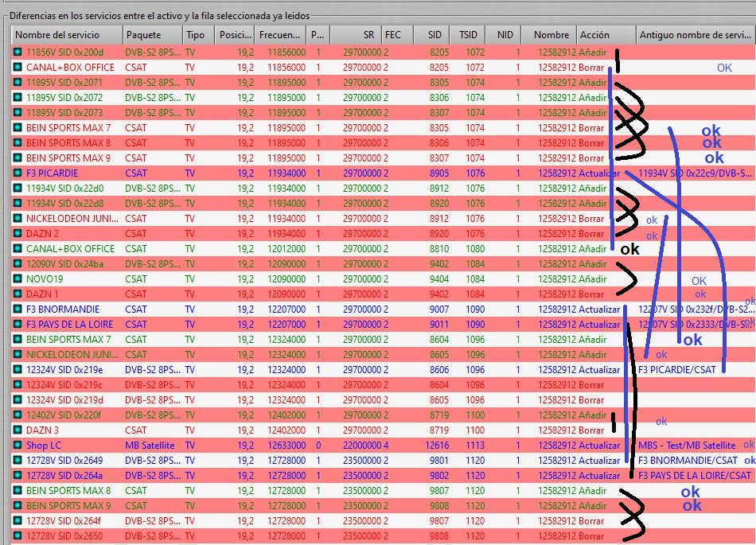Click the Acción column header

[x=606, y=35]
